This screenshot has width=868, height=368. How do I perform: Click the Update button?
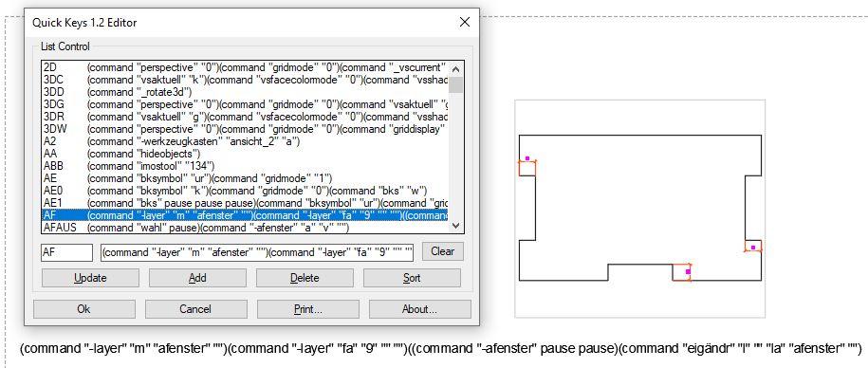coord(90,278)
